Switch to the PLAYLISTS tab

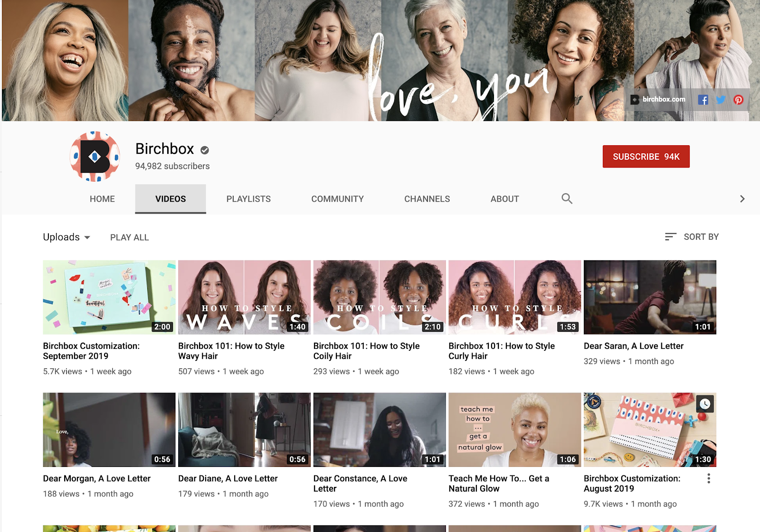click(x=248, y=199)
